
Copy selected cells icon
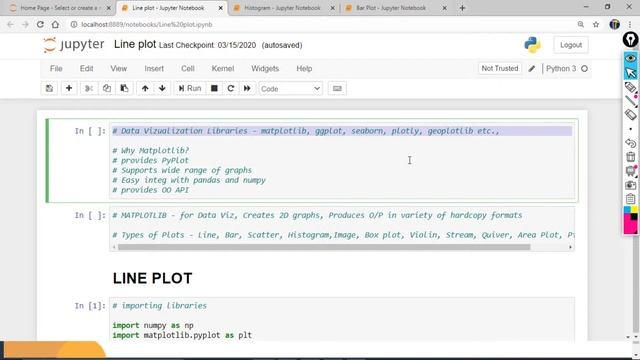(x=107, y=89)
